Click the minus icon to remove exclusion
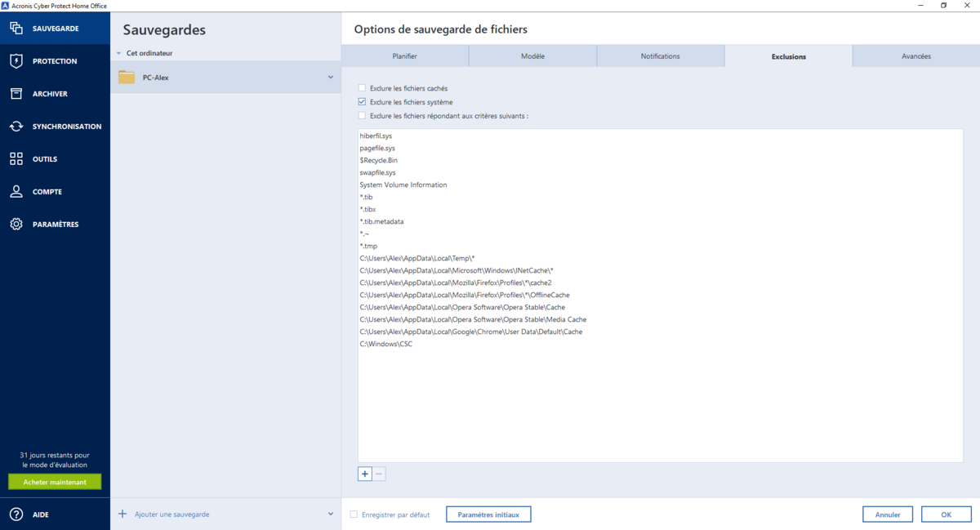Image resolution: width=980 pixels, height=530 pixels. (379, 474)
